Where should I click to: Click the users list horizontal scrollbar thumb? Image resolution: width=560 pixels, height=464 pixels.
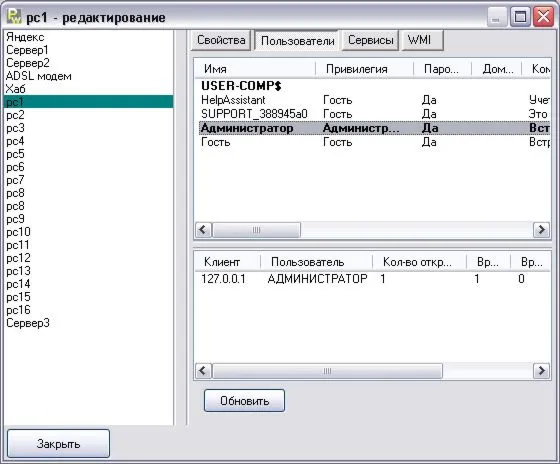click(x=256, y=229)
